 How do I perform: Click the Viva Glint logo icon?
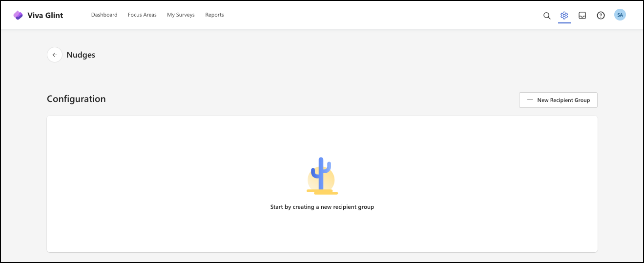pyautogui.click(x=18, y=15)
